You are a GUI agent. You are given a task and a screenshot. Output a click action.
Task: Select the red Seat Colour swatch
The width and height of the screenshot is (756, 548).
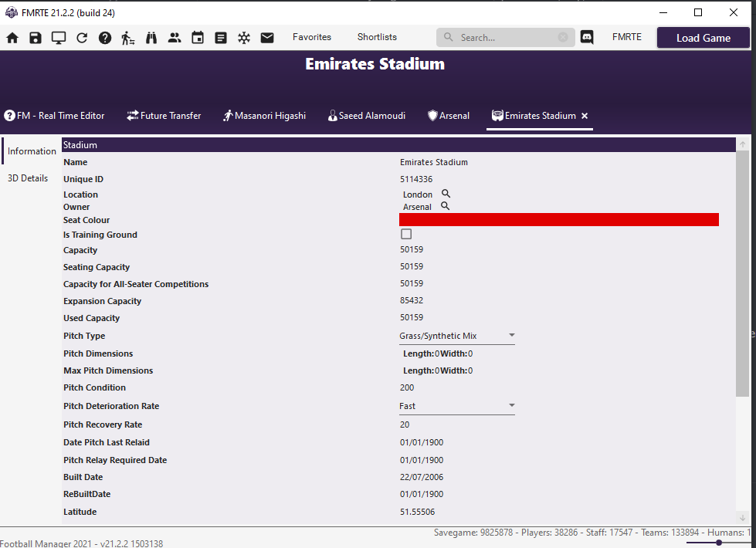pyautogui.click(x=559, y=219)
